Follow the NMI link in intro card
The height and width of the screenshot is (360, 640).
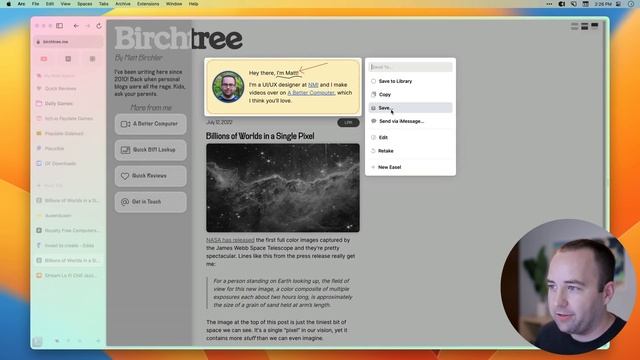click(313, 85)
